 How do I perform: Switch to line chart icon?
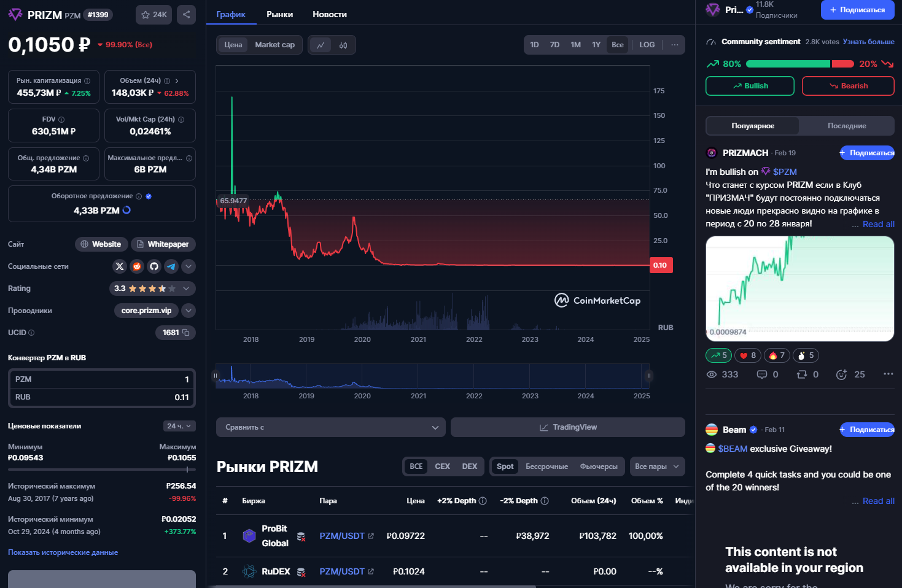click(x=321, y=45)
